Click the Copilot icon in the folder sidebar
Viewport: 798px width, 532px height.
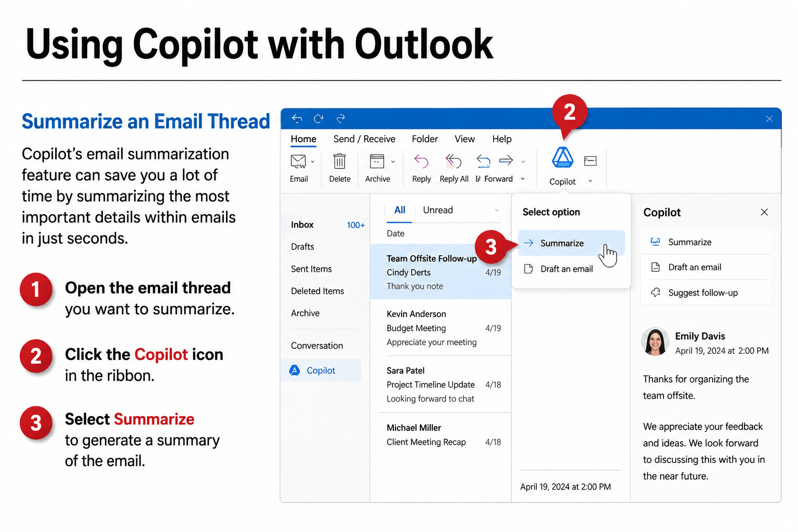click(295, 370)
